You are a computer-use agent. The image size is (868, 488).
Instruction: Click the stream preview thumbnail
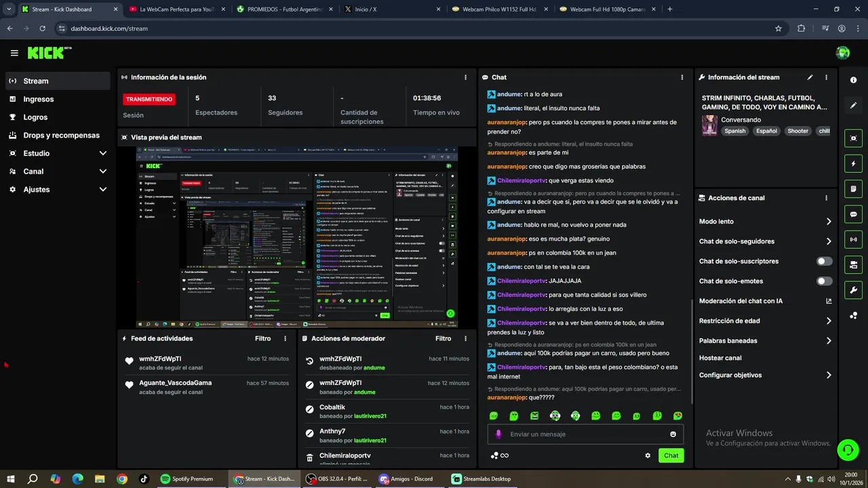(x=297, y=237)
